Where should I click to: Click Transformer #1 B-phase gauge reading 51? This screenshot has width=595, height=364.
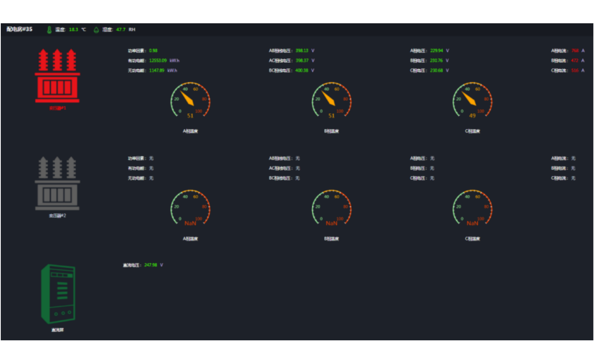(331, 101)
